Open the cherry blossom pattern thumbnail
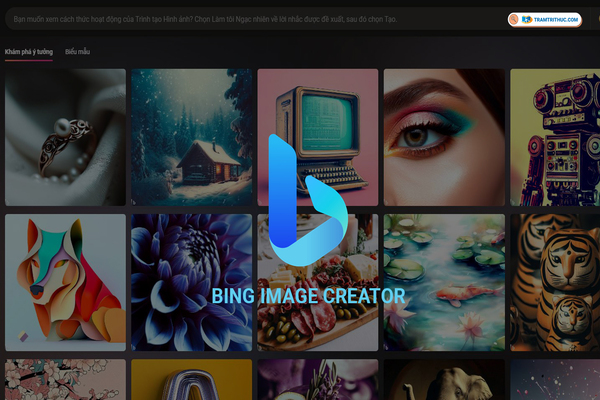Image resolution: width=600 pixels, height=400 pixels. (65, 379)
